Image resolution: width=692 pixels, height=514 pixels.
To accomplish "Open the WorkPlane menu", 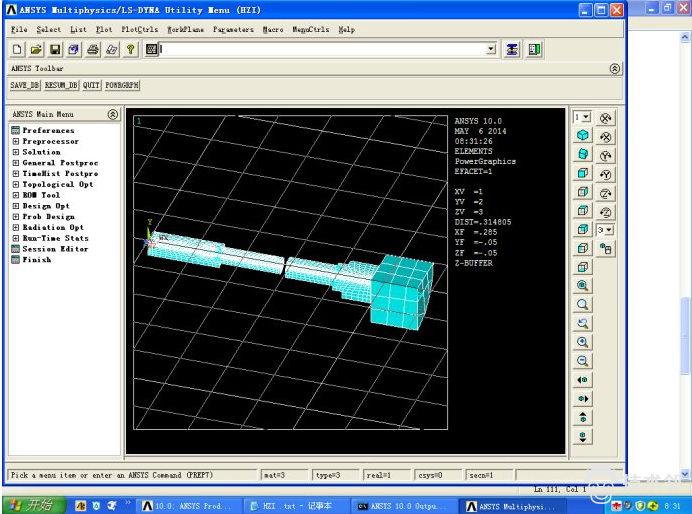I will coord(186,29).
